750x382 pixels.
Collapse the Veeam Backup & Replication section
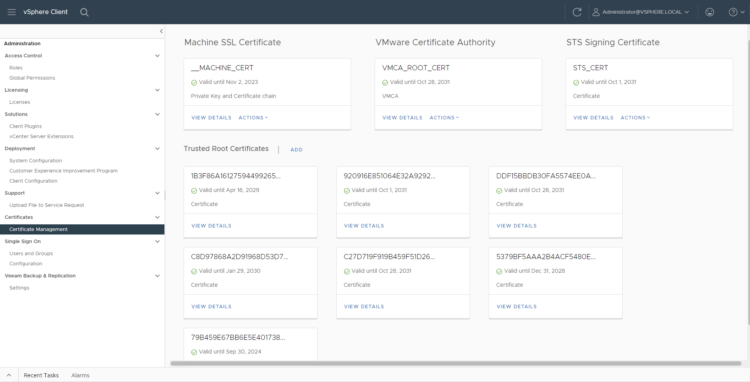(x=157, y=276)
